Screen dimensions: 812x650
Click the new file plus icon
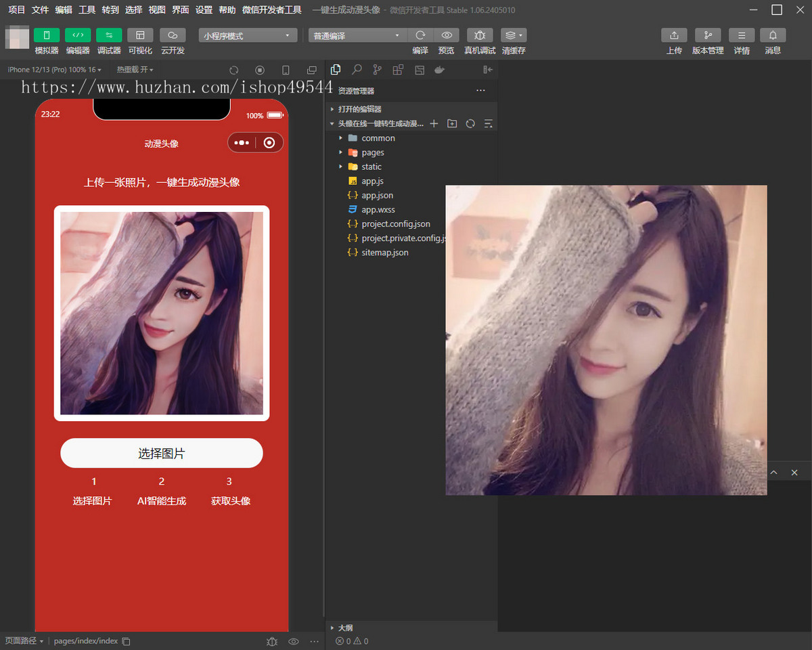pyautogui.click(x=434, y=123)
